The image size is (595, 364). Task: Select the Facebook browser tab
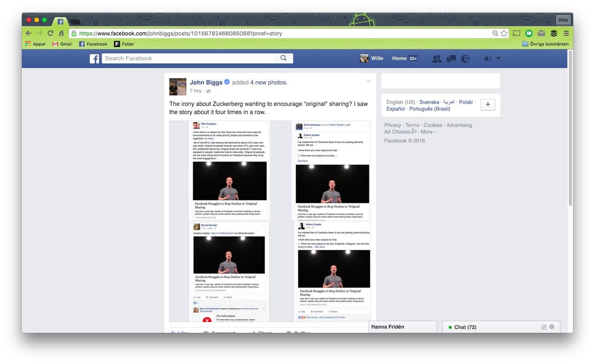(x=60, y=21)
